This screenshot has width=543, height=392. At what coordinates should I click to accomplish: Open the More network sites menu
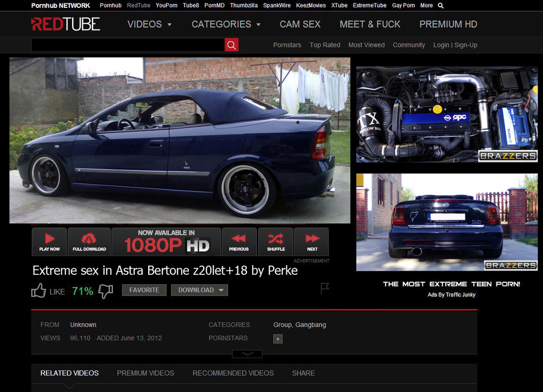click(x=426, y=5)
